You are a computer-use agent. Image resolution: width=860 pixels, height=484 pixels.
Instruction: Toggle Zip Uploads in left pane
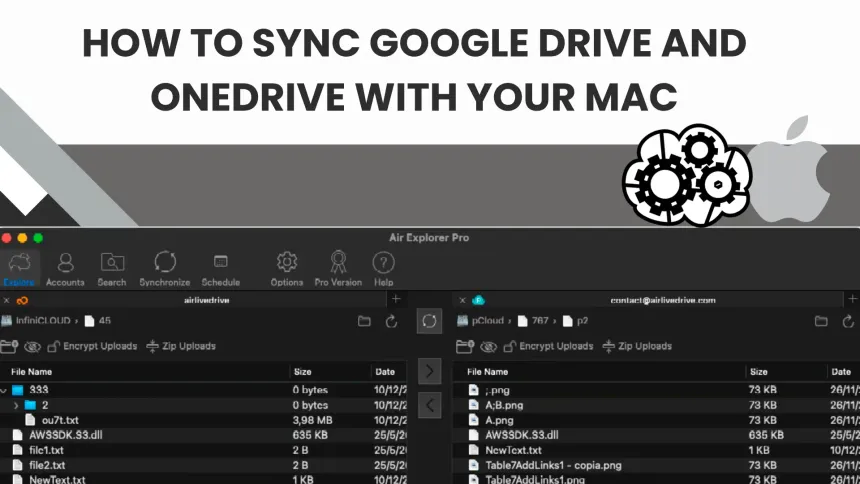[181, 346]
